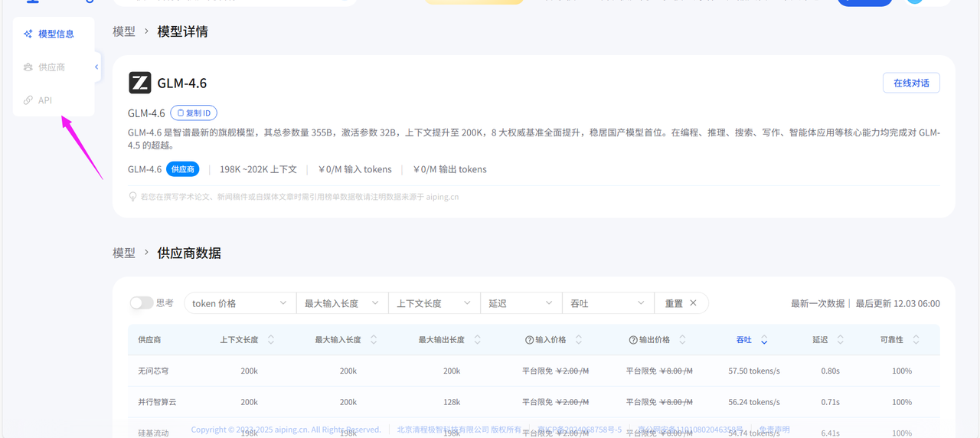980x438 pixels.
Task: Click the help icon beside 输入价格
Action: click(529, 340)
